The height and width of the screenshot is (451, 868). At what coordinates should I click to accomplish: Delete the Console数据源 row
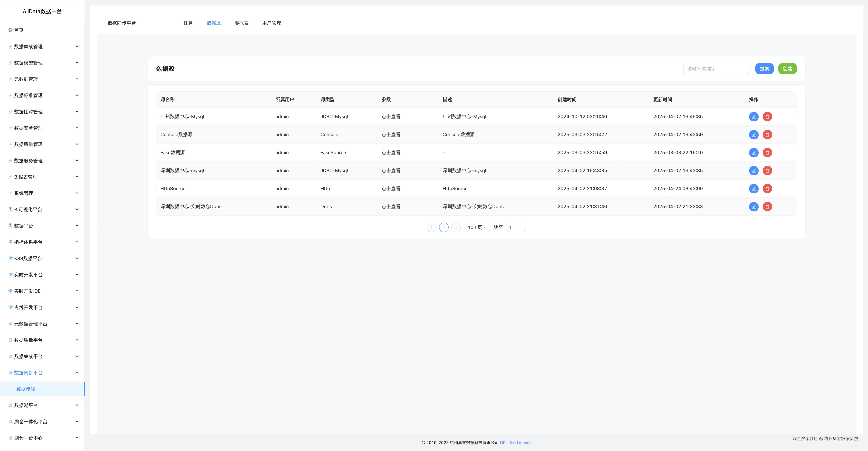[767, 135]
